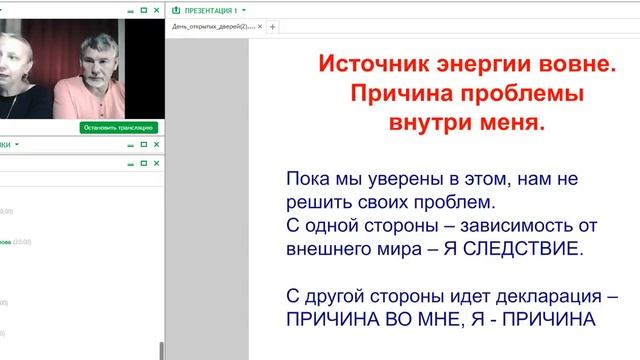Viewport: 640px width, 360px height.
Task: Switch to the День_открытых_дверей(2) file tab
Action: coord(213,27)
